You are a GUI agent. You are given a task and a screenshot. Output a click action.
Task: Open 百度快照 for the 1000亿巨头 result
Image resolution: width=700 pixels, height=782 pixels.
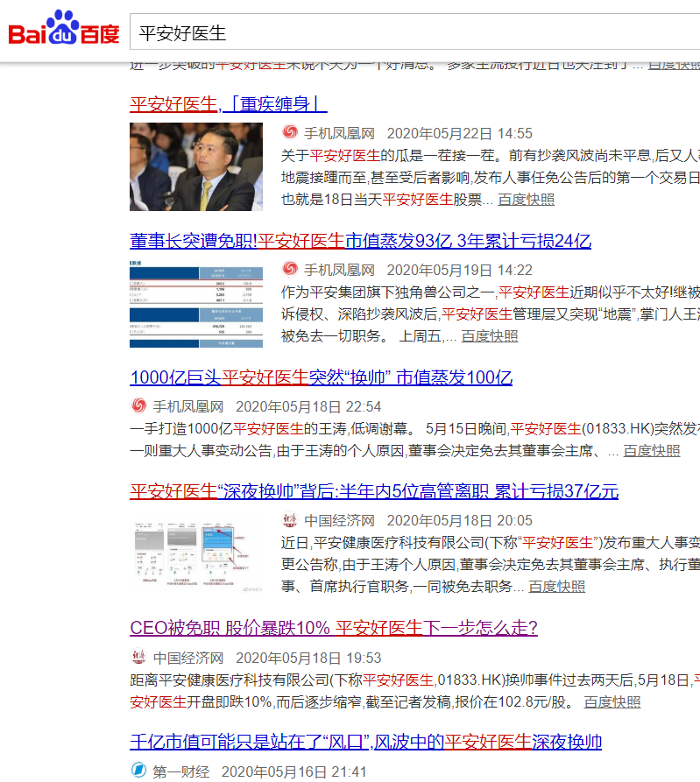[651, 451]
